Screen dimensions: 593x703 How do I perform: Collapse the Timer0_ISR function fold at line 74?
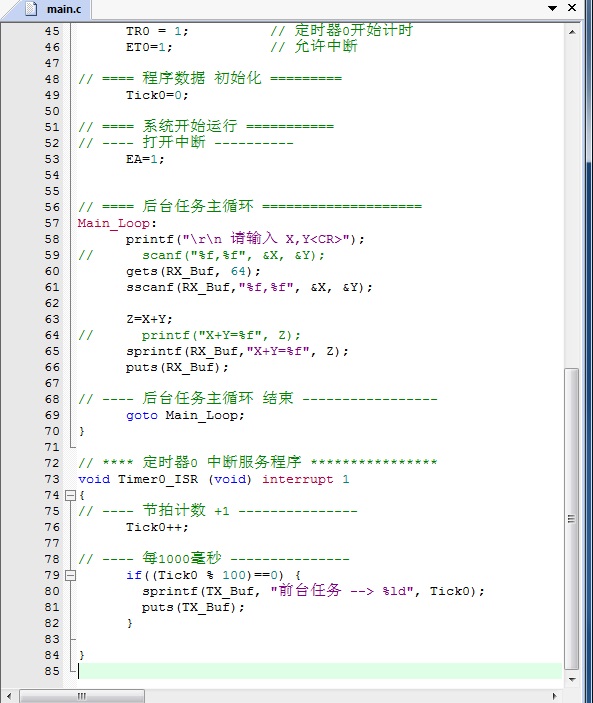70,495
